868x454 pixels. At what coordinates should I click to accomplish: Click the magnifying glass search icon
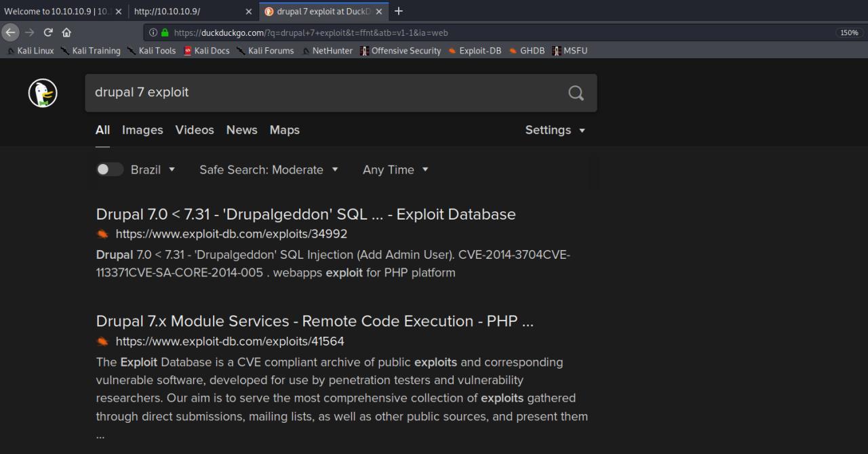click(x=576, y=94)
